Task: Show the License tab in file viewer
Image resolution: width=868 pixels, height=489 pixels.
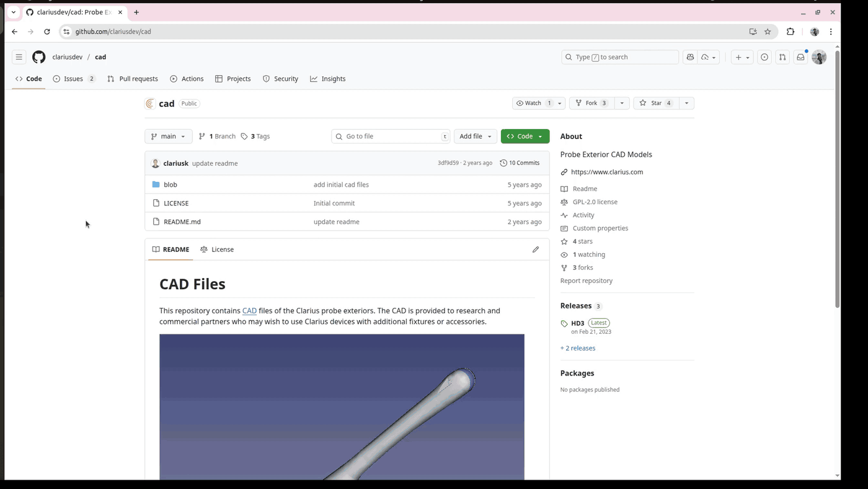Action: [217, 249]
